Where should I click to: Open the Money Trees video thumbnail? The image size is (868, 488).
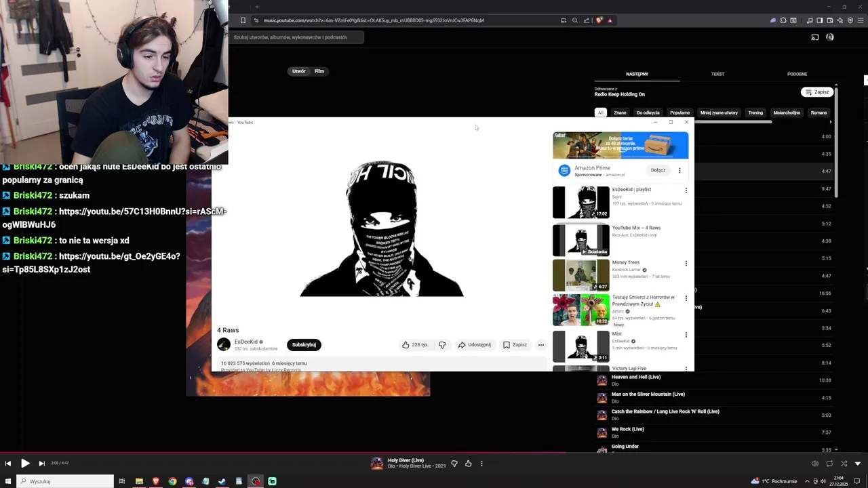click(x=581, y=275)
